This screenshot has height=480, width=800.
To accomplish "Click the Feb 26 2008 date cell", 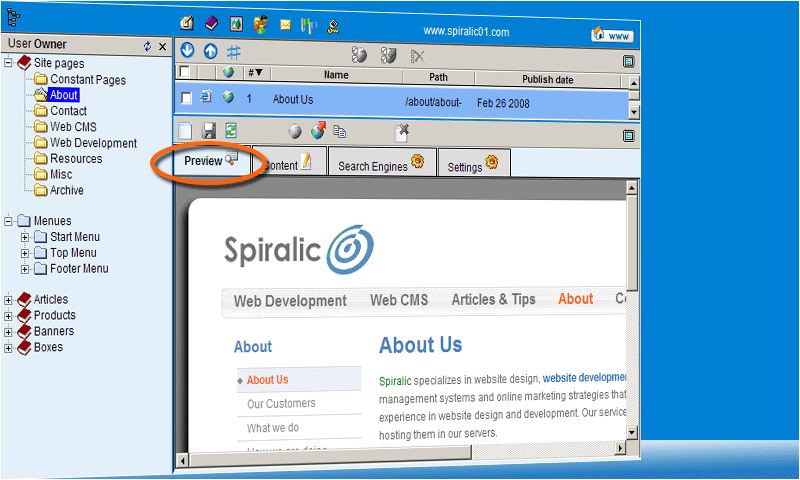I will pos(503,104).
